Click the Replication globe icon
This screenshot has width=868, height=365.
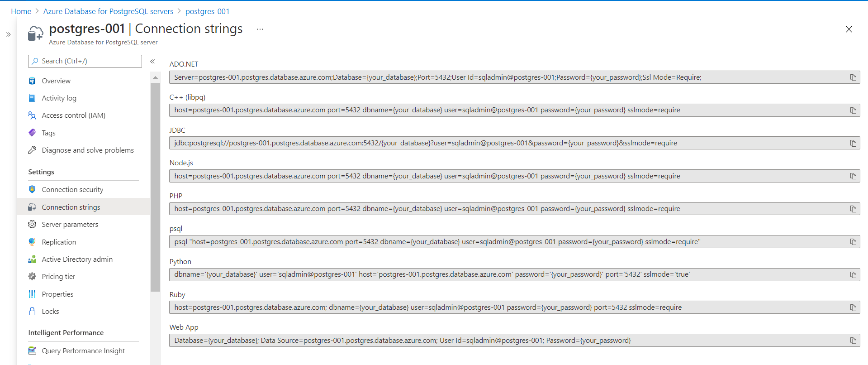pos(32,242)
